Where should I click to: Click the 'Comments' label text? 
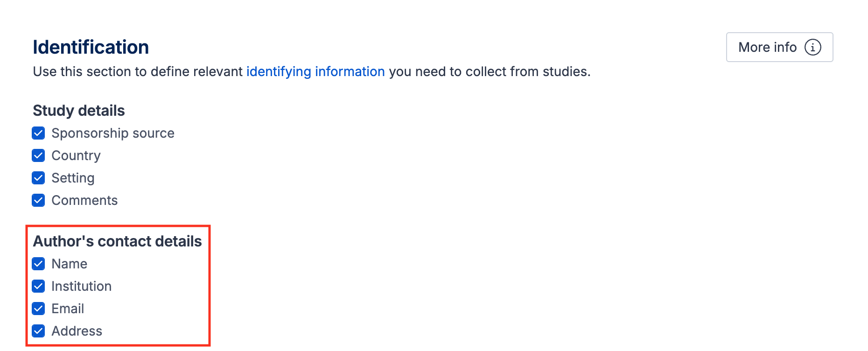(x=84, y=200)
